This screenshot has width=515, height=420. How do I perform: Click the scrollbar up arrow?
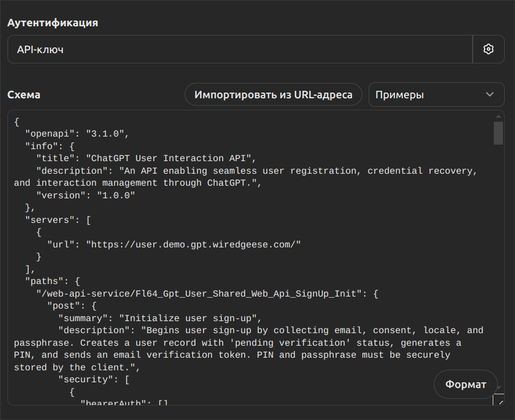click(498, 116)
